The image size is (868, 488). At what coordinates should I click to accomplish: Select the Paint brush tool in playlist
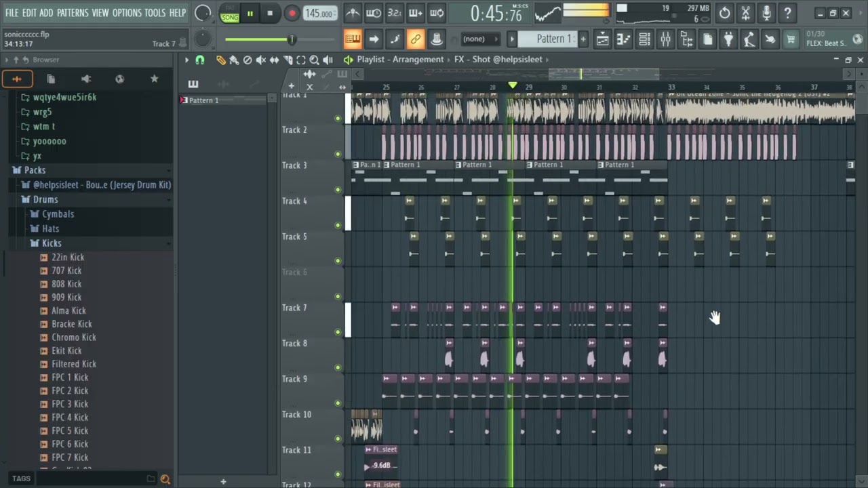[x=234, y=60]
